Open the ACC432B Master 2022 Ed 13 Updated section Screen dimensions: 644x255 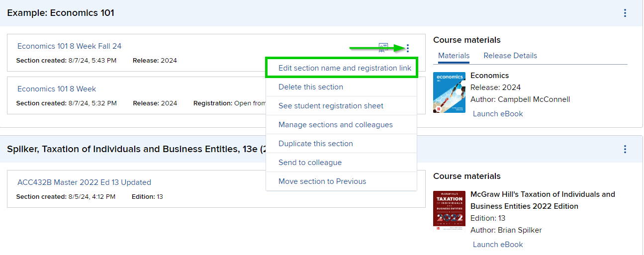(84, 182)
